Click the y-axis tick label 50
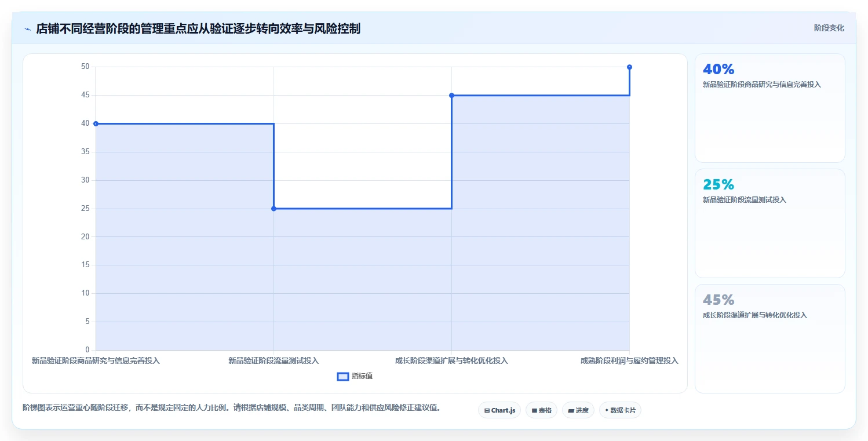The width and height of the screenshot is (868, 441). tap(85, 67)
